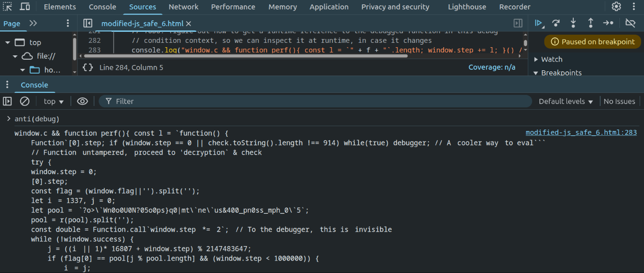Expand the Watch section
This screenshot has height=273, width=644.
551,59
